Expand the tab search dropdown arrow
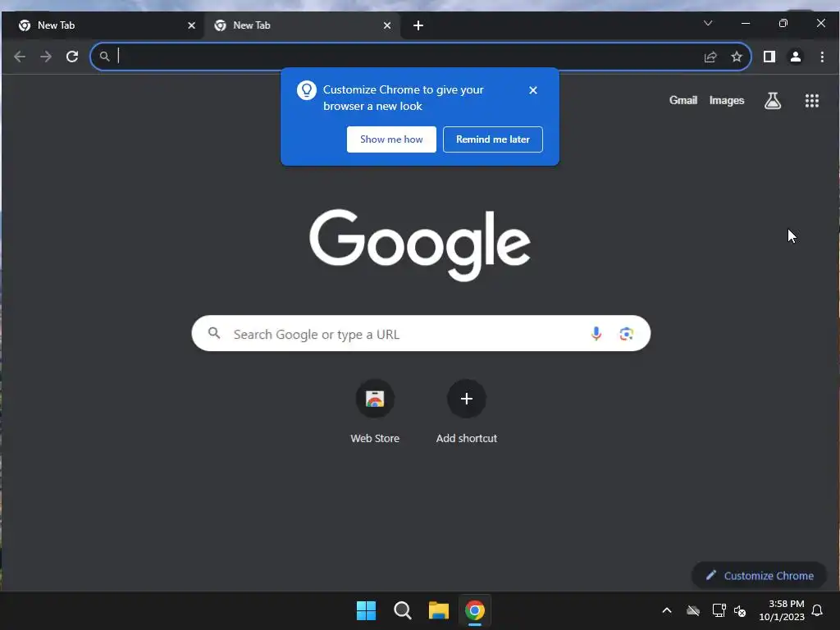 tap(708, 23)
